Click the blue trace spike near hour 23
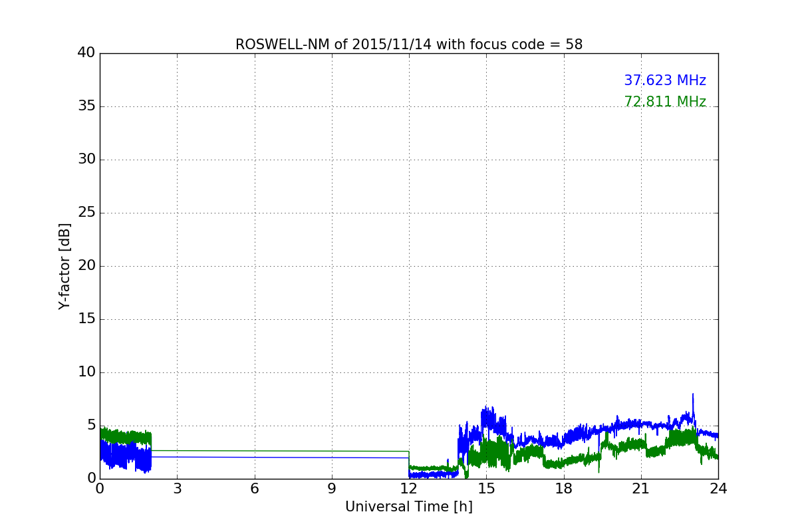 [693, 406]
